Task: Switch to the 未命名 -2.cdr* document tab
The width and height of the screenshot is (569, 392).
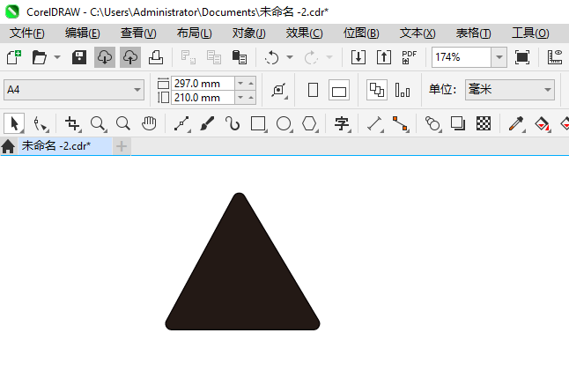Action: [65, 146]
